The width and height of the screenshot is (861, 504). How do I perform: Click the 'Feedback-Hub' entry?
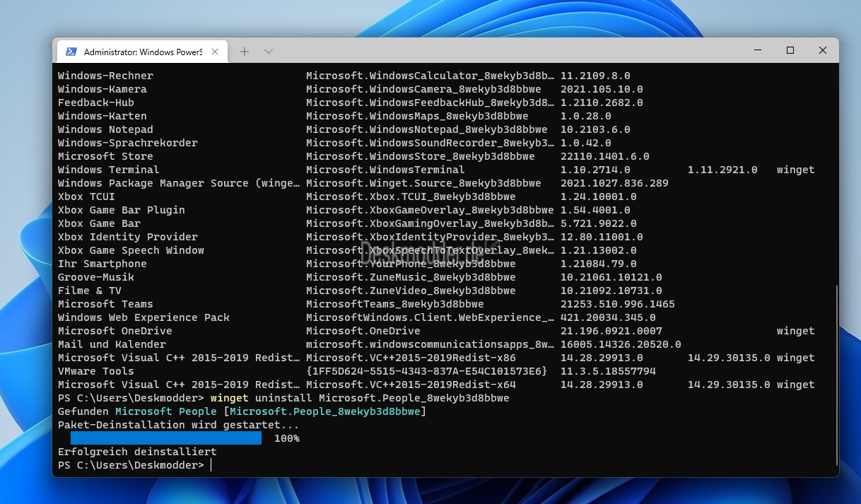click(x=96, y=102)
